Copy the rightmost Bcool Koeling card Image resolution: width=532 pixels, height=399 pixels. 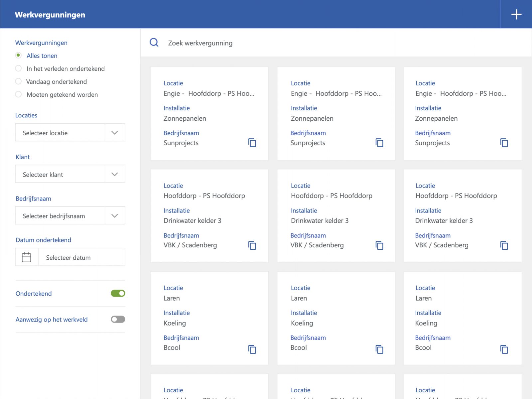point(504,349)
